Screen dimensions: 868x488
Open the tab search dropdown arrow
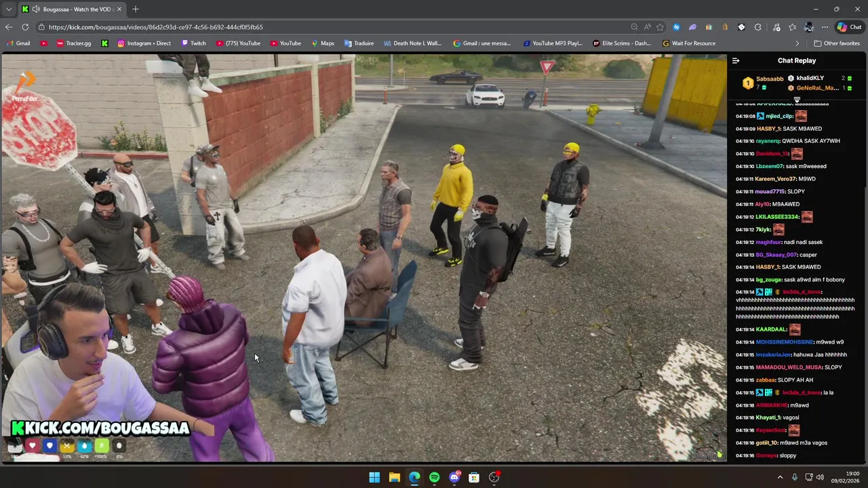pyautogui.click(x=9, y=9)
